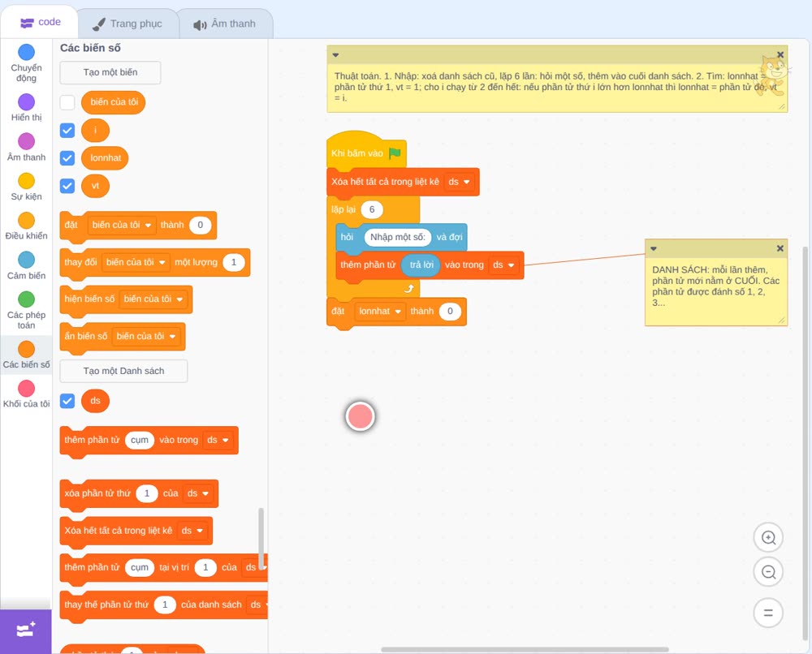Click the repeat count field showing 6
Screen dimensions: 812x654
(372, 209)
